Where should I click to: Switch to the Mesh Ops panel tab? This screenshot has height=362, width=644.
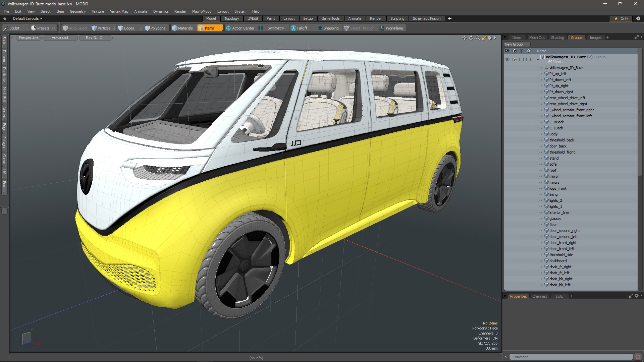[x=537, y=38]
